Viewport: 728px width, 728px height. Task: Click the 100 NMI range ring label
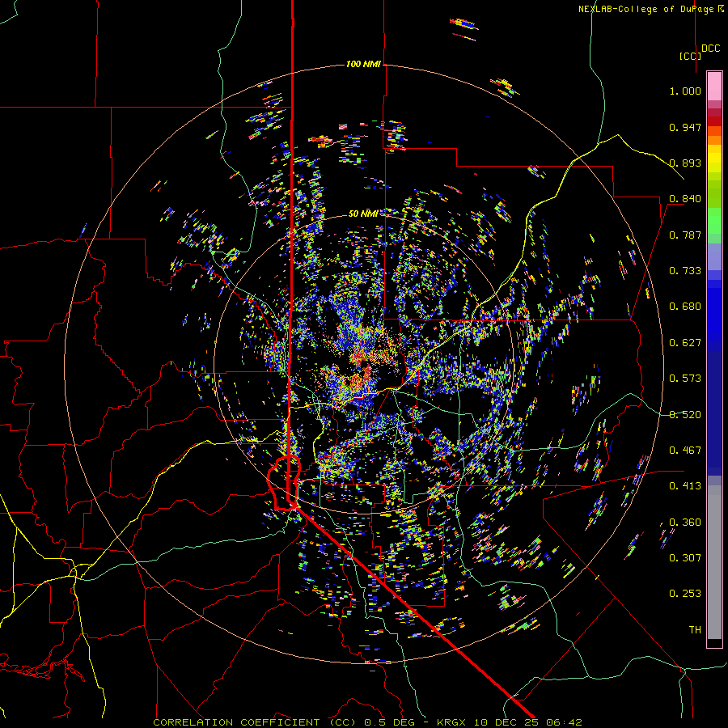(x=363, y=64)
